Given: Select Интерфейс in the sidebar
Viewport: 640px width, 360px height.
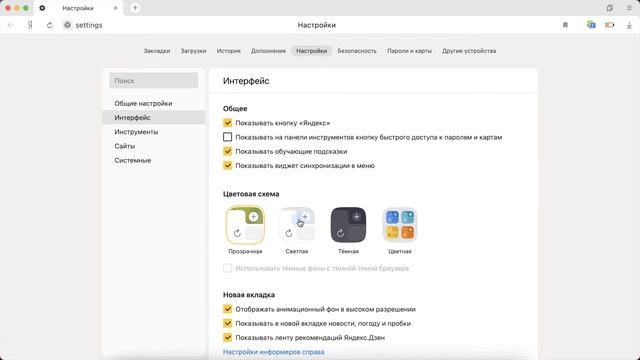Looking at the screenshot, I should pos(153,118).
